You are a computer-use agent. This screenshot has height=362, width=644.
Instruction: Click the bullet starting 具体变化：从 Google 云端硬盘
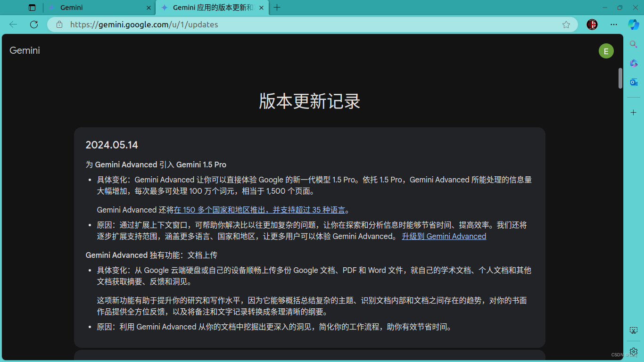(314, 276)
